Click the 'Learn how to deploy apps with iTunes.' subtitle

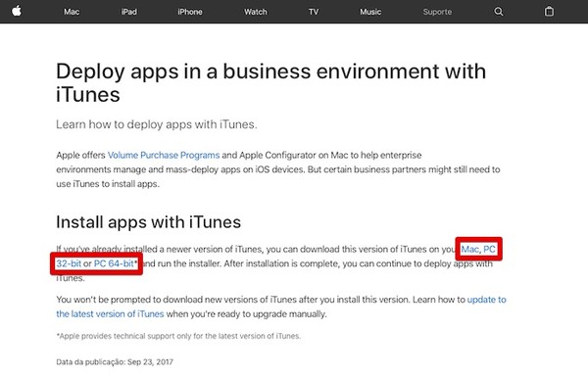[x=157, y=124]
